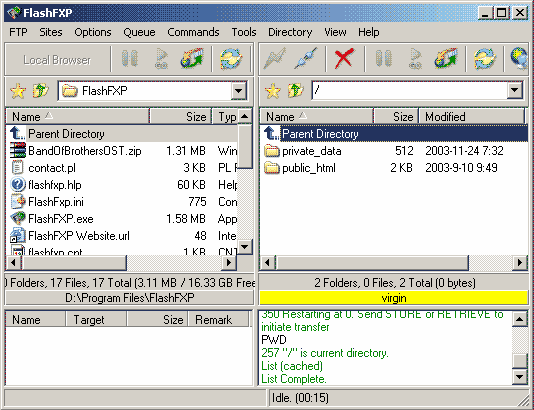Image resolution: width=534 pixels, height=410 pixels.
Task: Click the up-folder icon in remote pane
Action: pos(295,91)
